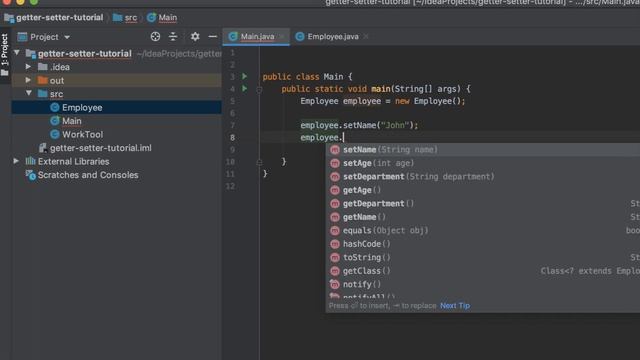Screen dimensions: 640x360
Task: Click method icon next to getAge
Action: pos(335,190)
